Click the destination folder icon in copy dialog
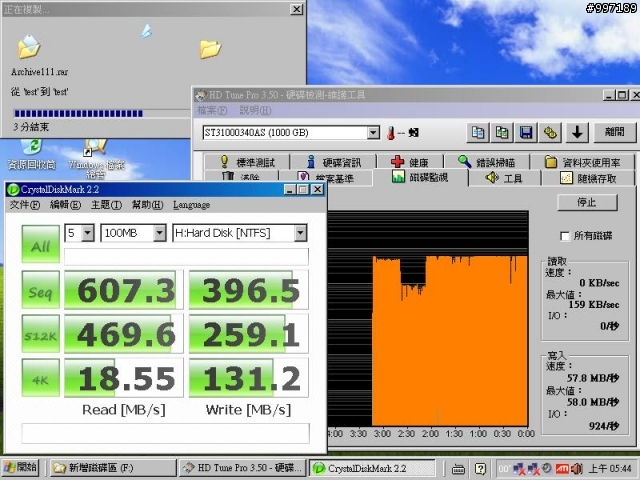The image size is (640, 480). [210, 49]
